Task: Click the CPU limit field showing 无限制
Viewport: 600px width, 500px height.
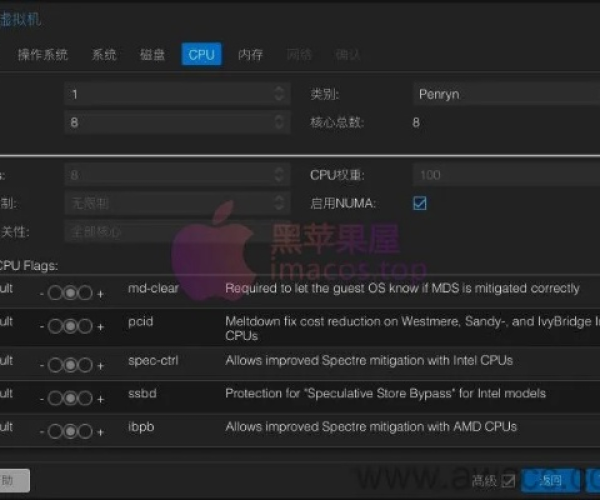Action: click(x=177, y=203)
